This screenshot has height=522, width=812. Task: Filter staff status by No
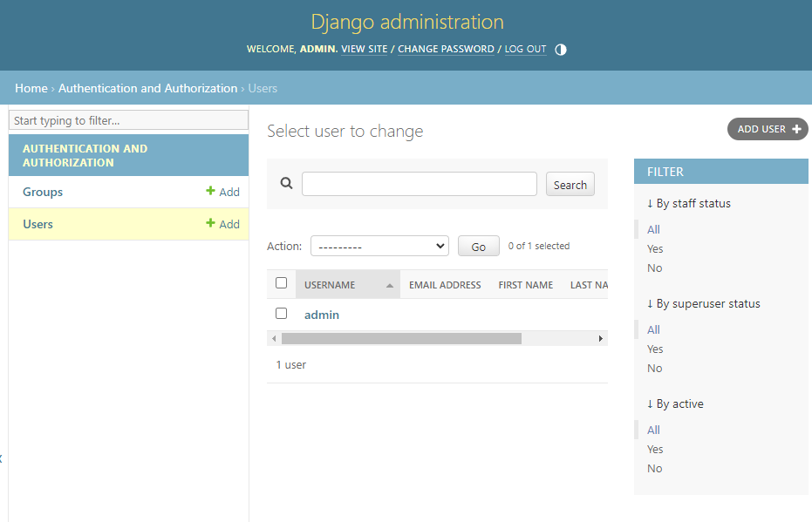pyautogui.click(x=654, y=268)
